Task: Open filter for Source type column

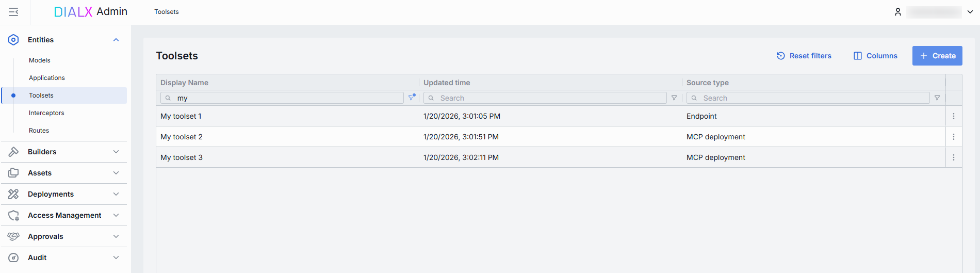Action: click(x=937, y=98)
